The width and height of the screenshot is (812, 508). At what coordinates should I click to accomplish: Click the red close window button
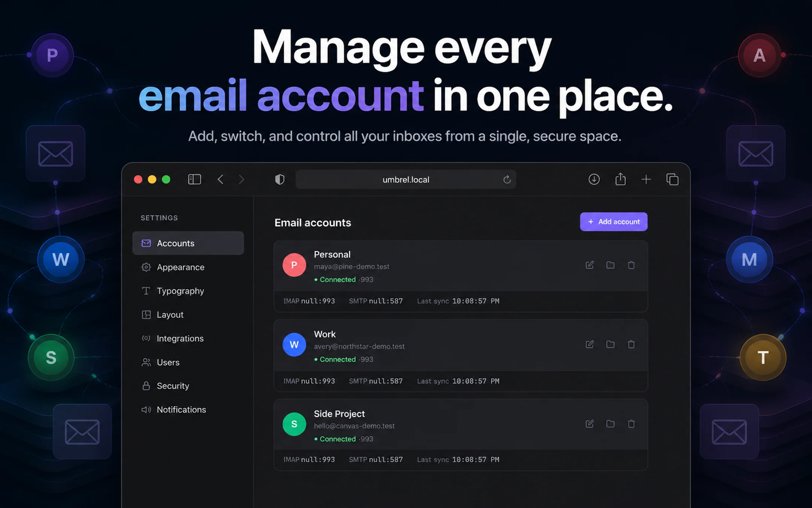pos(138,179)
